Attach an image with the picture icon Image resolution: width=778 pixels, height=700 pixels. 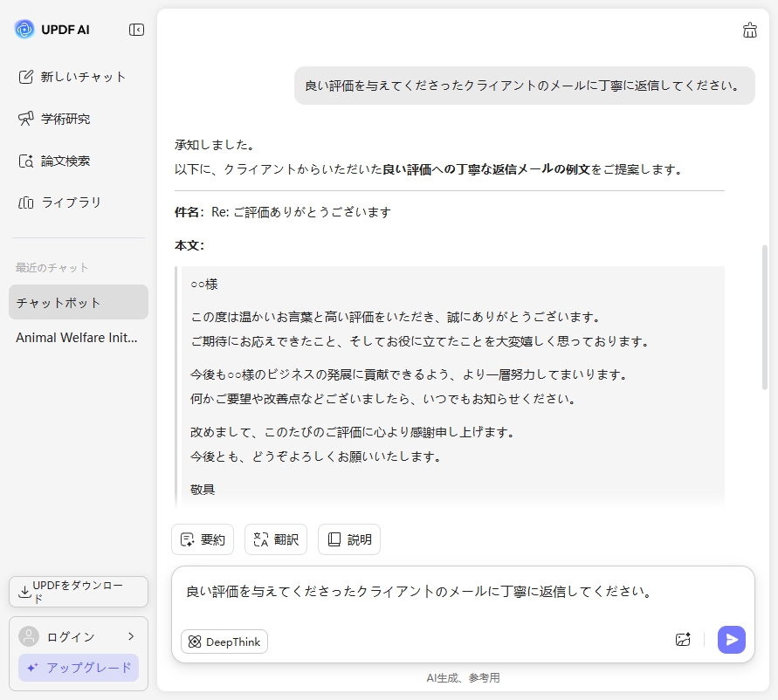pyautogui.click(x=683, y=640)
